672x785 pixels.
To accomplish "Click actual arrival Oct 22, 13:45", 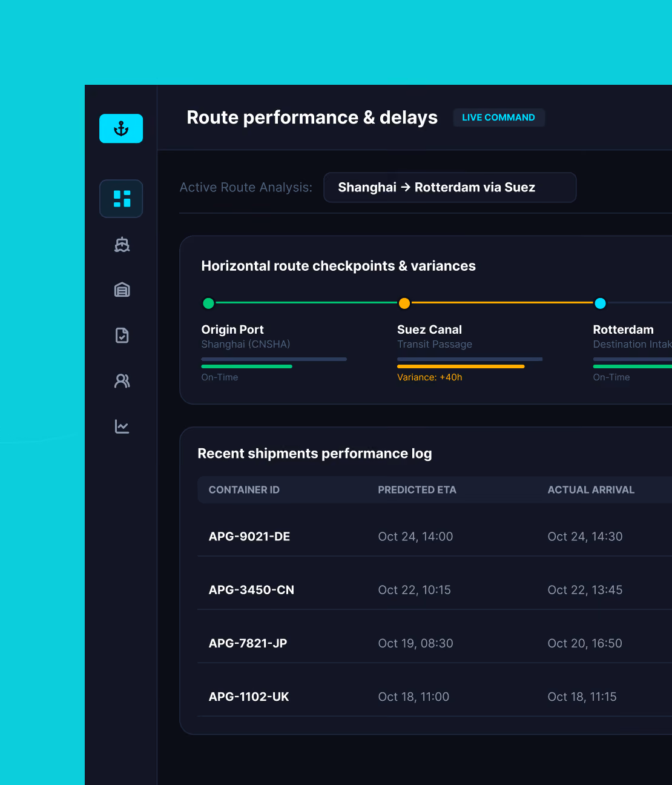I will [x=585, y=590].
